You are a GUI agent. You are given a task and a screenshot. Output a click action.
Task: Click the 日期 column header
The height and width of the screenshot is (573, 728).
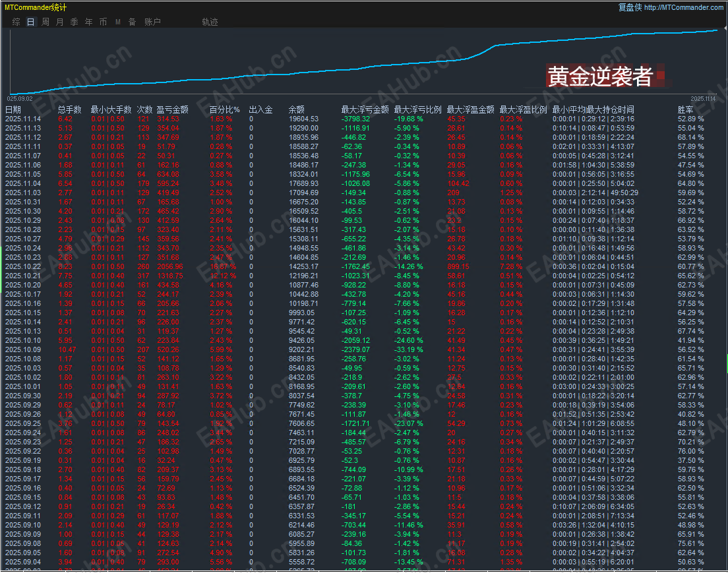[13, 109]
